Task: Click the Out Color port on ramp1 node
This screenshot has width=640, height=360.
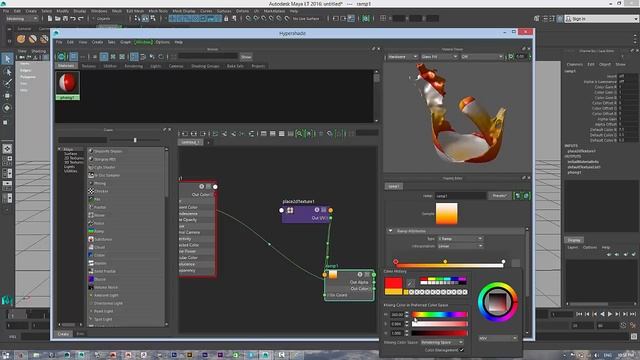Action: [374, 289]
